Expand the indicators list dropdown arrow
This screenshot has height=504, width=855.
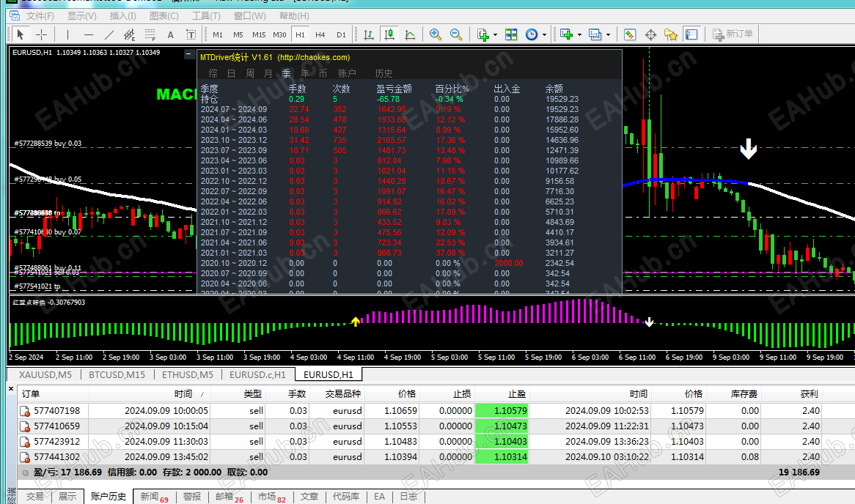click(x=496, y=34)
